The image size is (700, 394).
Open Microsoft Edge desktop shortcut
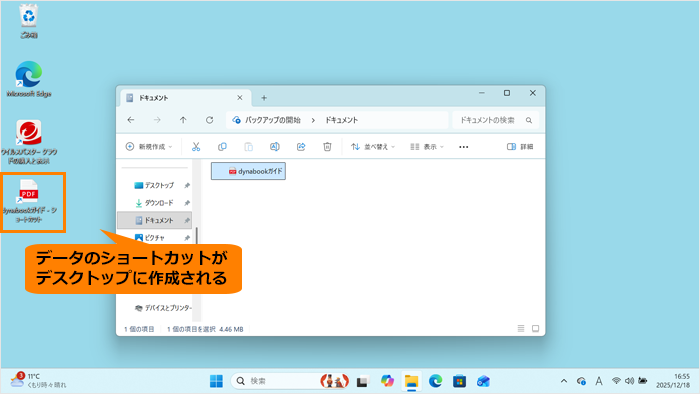point(29,79)
